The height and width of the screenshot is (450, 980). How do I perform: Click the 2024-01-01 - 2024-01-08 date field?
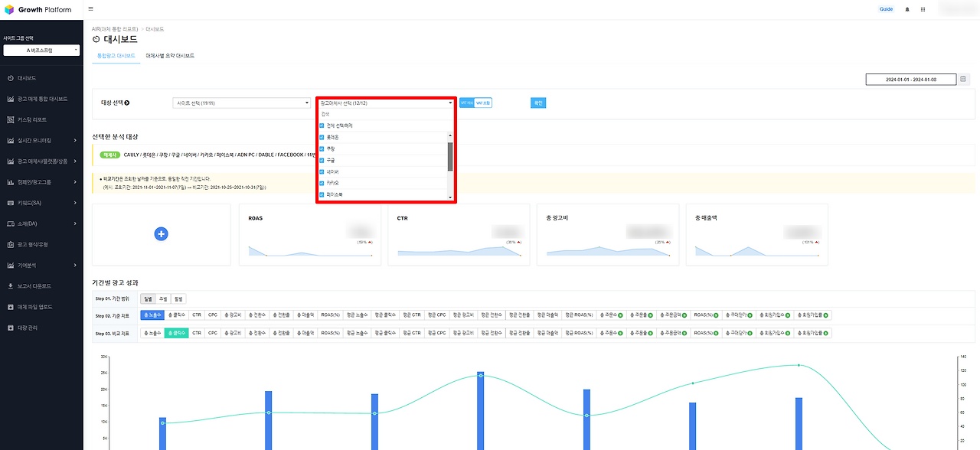(x=910, y=79)
